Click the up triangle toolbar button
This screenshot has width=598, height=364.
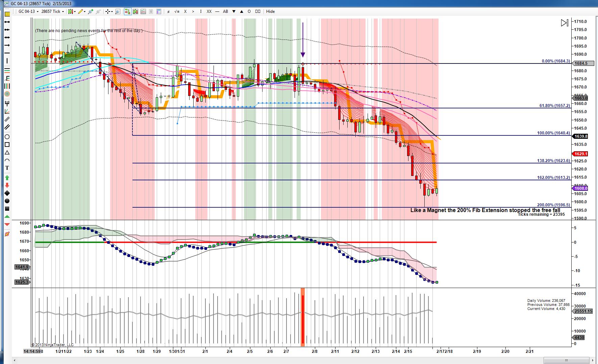coord(241,11)
